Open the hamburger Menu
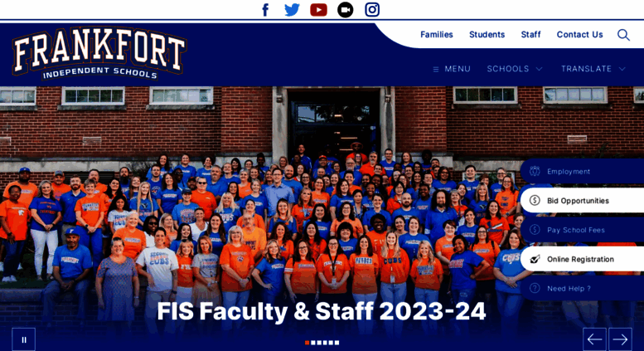This screenshot has height=351, width=644. (452, 69)
